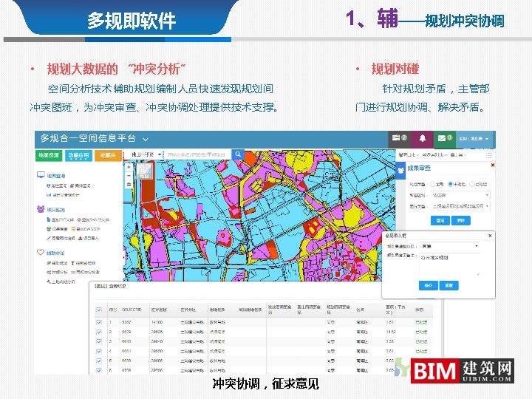Toggle the table header select-all checkbox

point(99,310)
